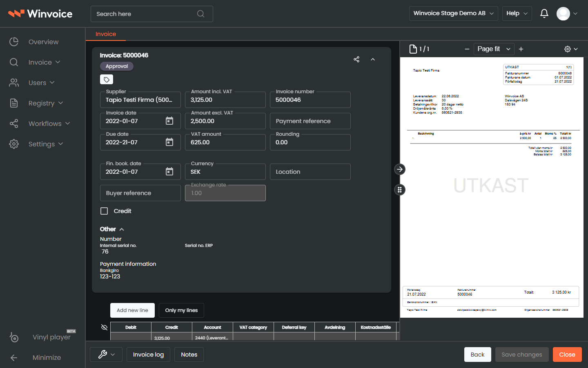Open the Invoice log
The height and width of the screenshot is (368, 588).
point(148,355)
